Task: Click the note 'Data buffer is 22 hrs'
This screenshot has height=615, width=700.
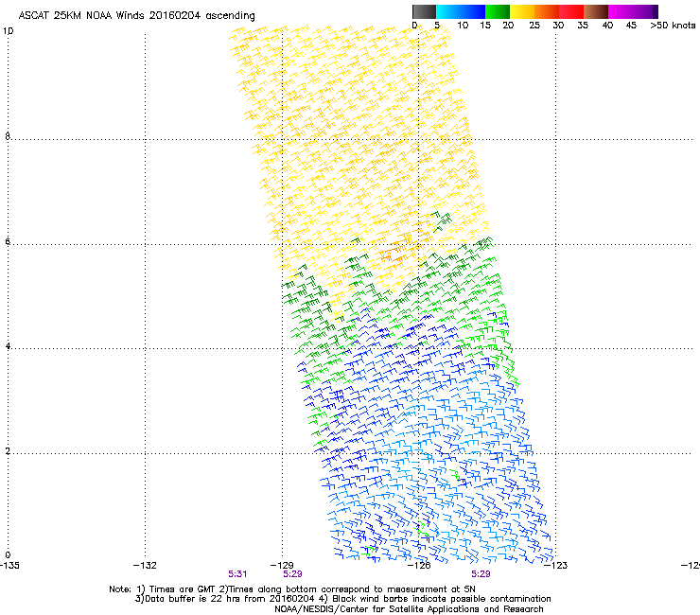Action: point(187,599)
